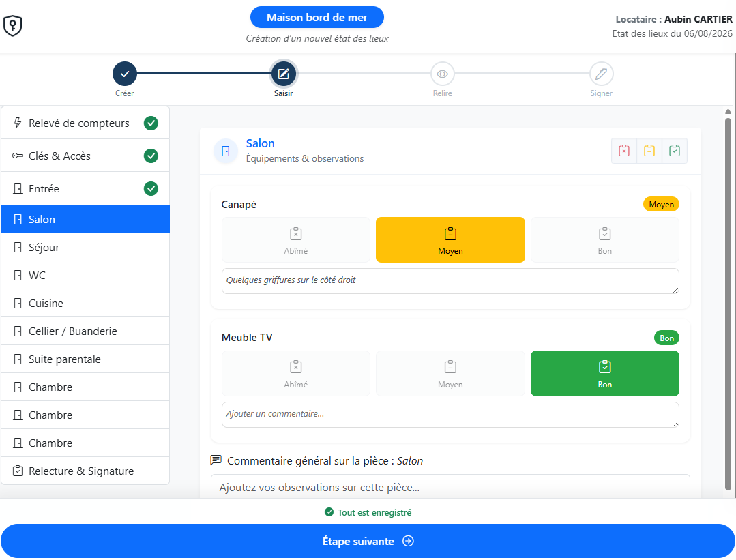Open the Séjour room section
The height and width of the screenshot is (560, 736).
click(85, 248)
